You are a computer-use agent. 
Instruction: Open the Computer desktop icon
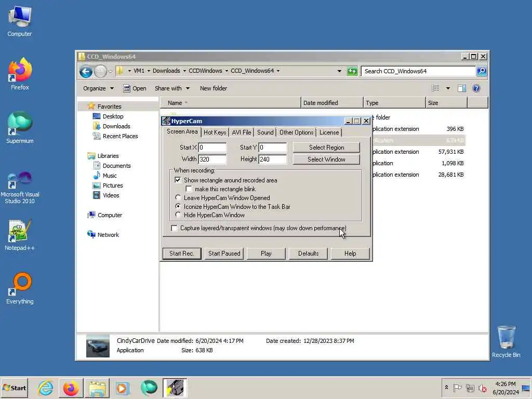coord(20,21)
